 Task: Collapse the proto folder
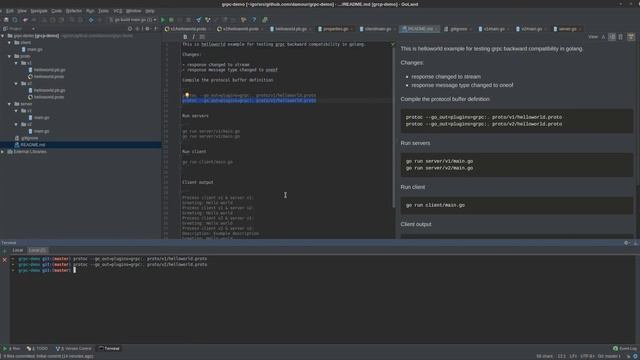[10, 56]
